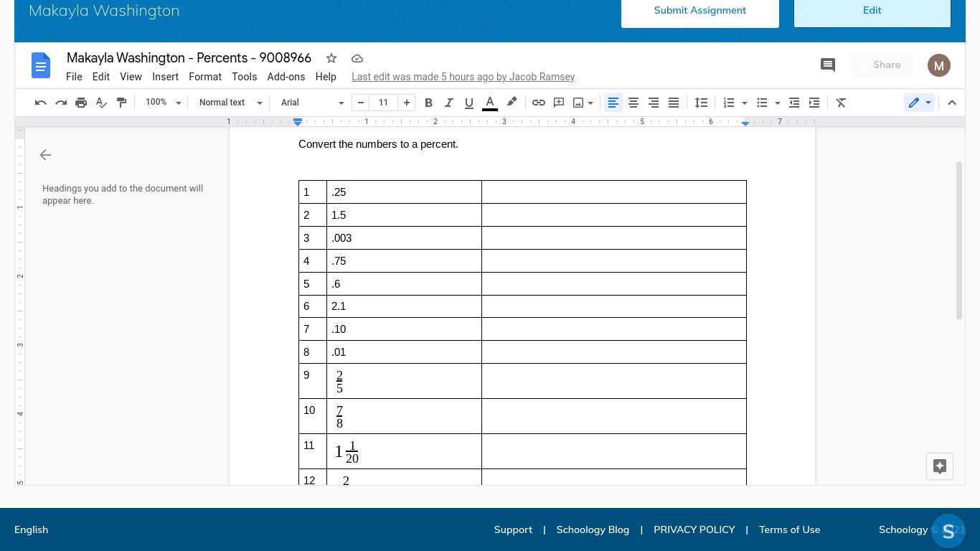Click the Submit Assignment button
The image size is (980, 551).
tap(700, 12)
